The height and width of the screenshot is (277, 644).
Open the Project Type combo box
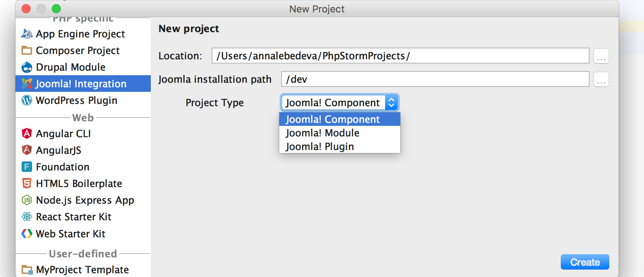click(339, 103)
